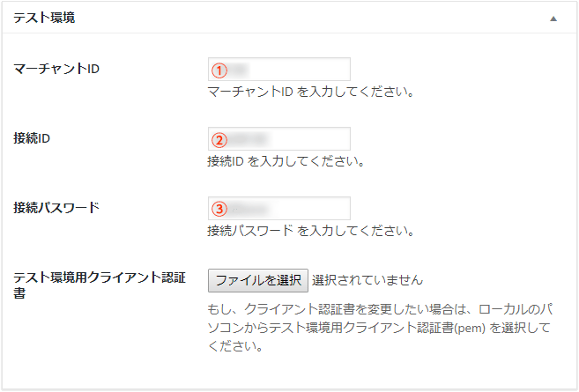Click the マーチャントID field label
The width and height of the screenshot is (579, 392).
(56, 69)
